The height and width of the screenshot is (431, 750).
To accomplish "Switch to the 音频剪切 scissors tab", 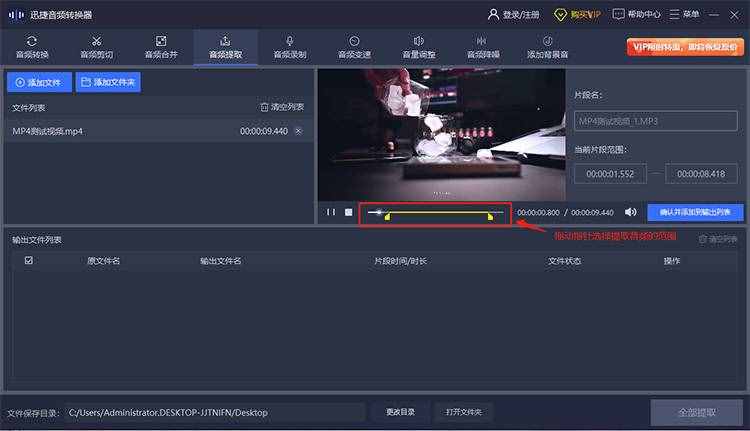I will click(97, 47).
